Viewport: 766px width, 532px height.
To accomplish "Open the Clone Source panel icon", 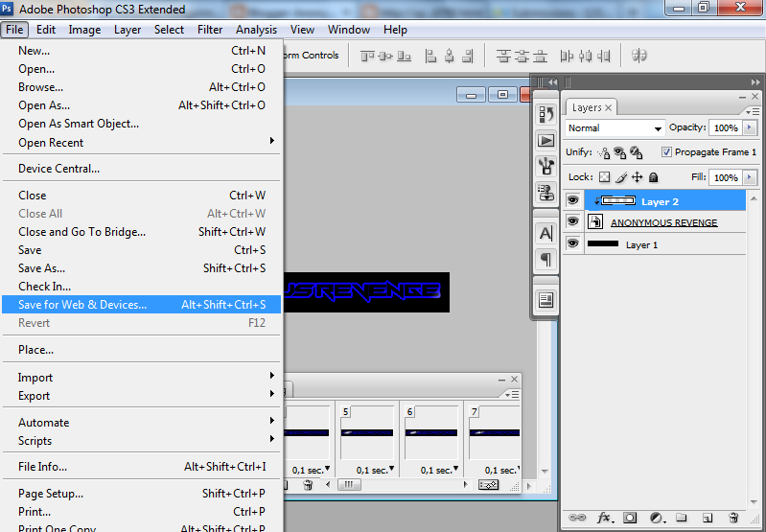I will tap(546, 193).
